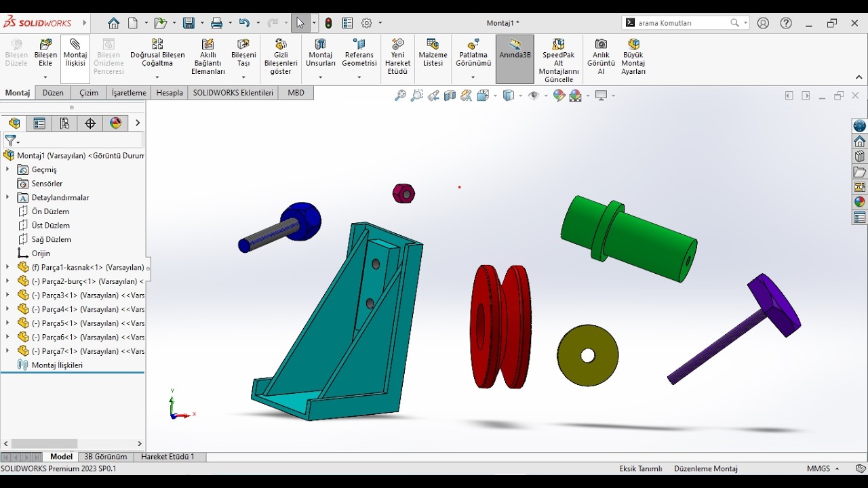Viewport: 868px width, 488px height.
Task: Open DisplayManager tab in left panel
Action: [116, 123]
